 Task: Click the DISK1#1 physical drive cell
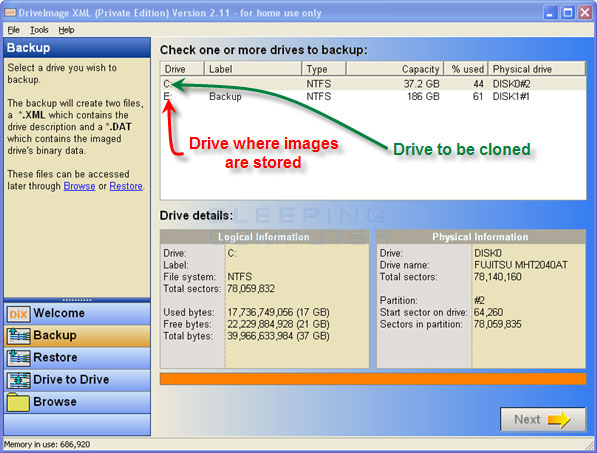(x=511, y=96)
